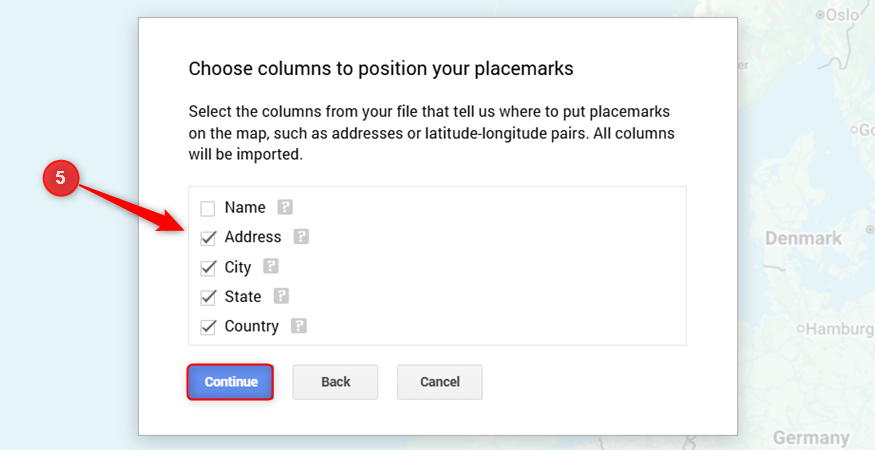The image size is (875, 450).
Task: Deselect the State checkbox
Action: 208,297
